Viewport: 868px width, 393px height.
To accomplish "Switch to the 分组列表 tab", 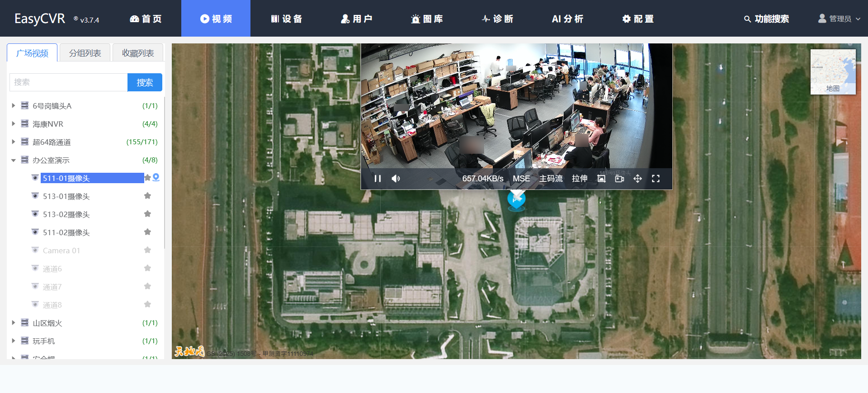I will 85,53.
